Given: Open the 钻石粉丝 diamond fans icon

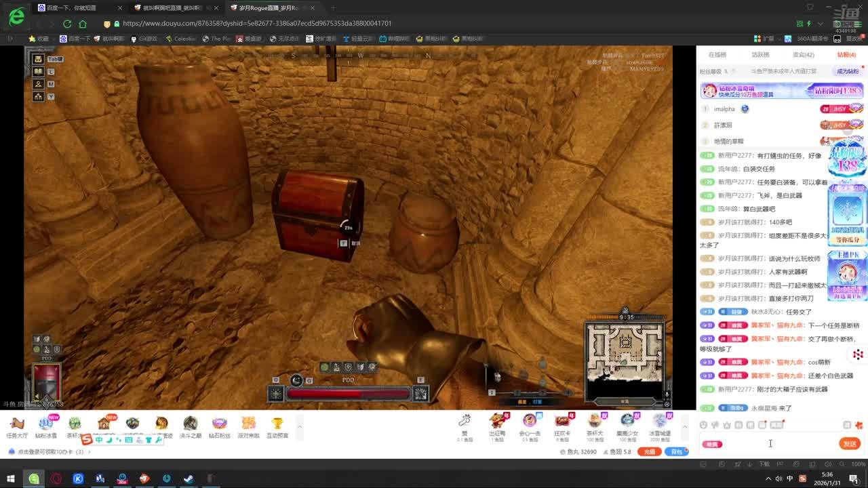Looking at the screenshot, I should point(219,426).
